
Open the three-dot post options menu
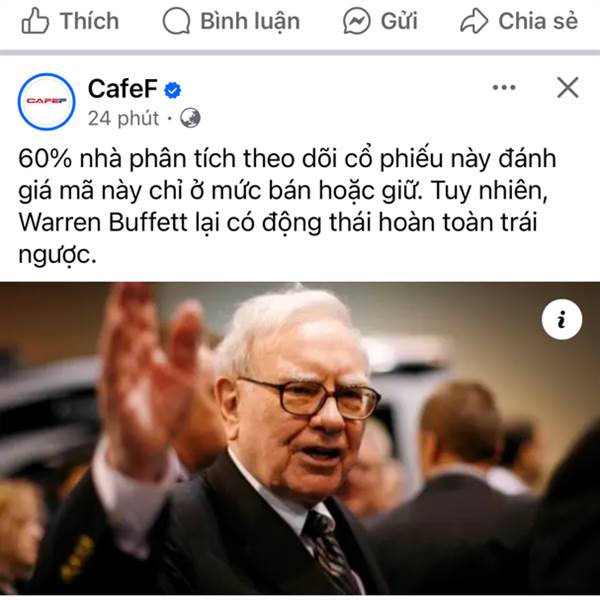[504, 88]
